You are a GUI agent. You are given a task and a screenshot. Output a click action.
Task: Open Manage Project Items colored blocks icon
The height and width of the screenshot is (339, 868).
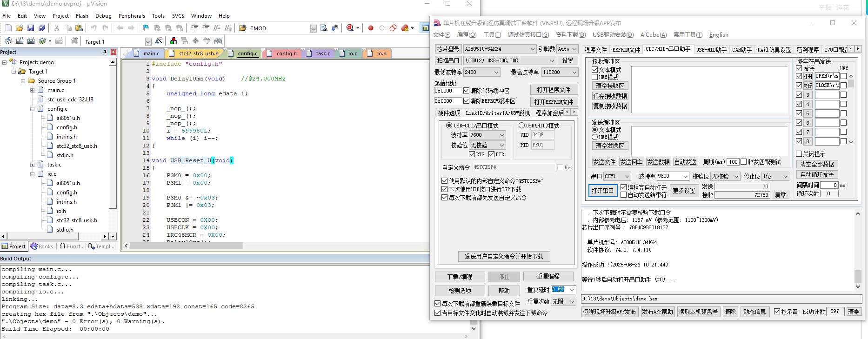coord(174,41)
